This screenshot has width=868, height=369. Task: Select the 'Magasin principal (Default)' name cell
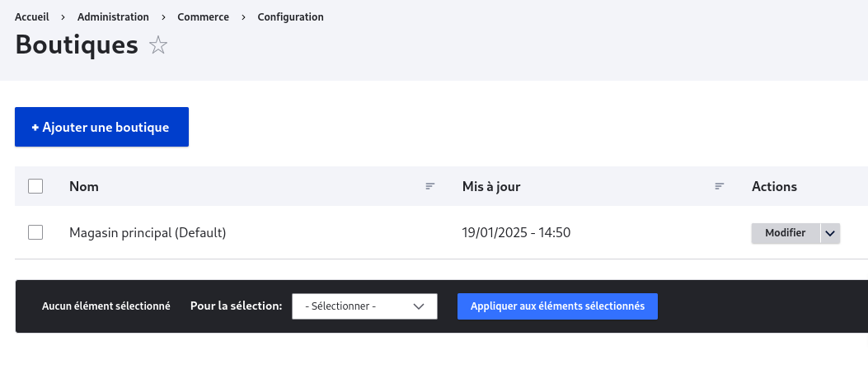[148, 233]
